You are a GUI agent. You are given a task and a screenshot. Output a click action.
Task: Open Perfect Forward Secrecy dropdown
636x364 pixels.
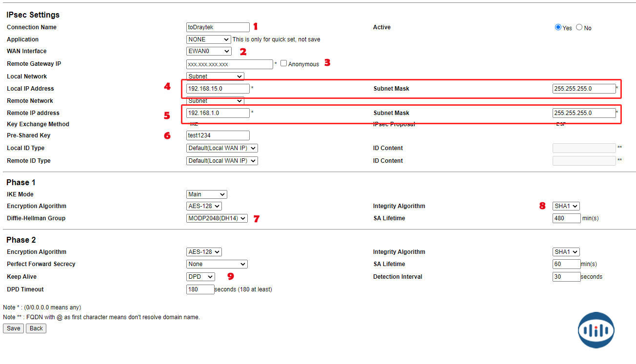coord(217,264)
